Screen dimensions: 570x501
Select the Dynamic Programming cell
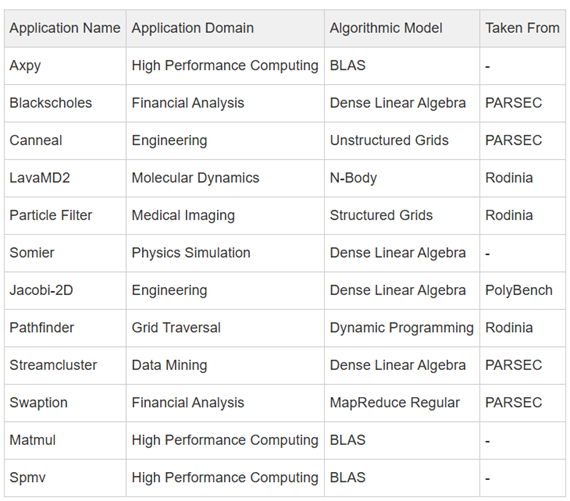pyautogui.click(x=402, y=328)
